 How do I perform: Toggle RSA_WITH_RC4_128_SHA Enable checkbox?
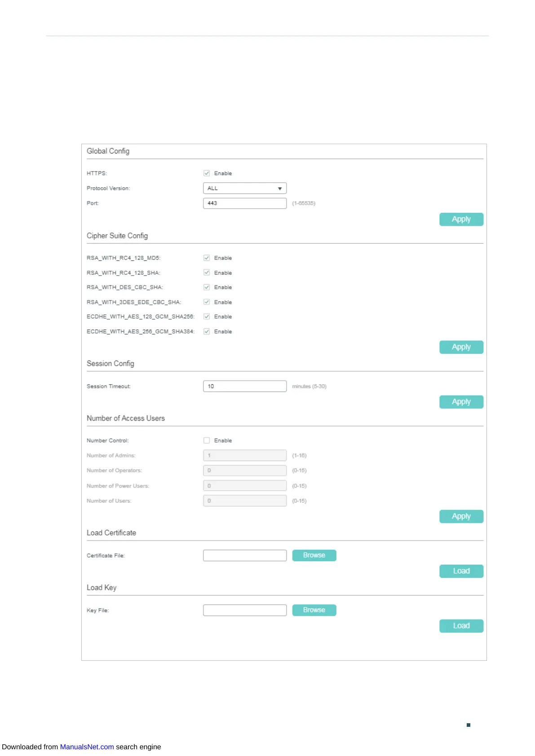207,273
